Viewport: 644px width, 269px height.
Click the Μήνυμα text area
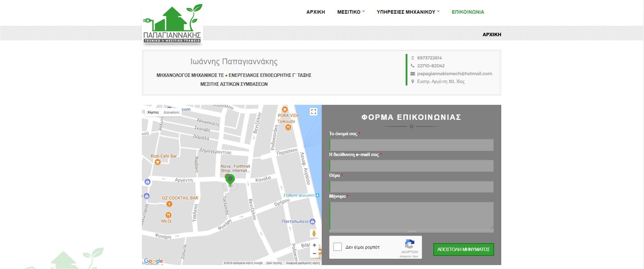[x=412, y=215]
